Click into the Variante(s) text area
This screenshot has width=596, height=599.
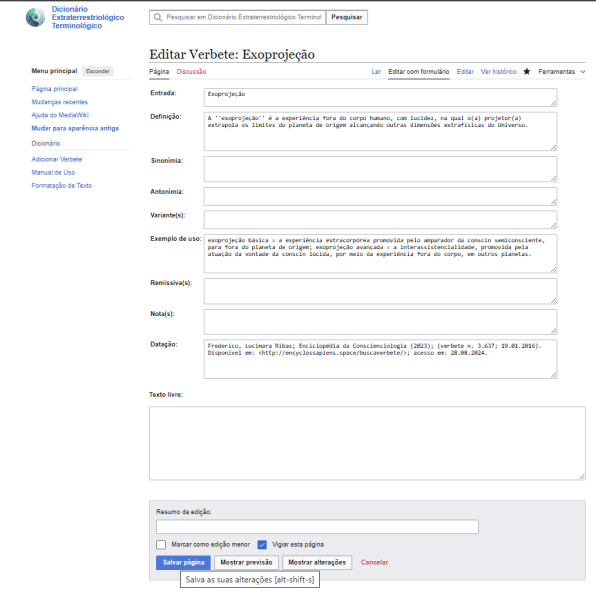click(381, 220)
